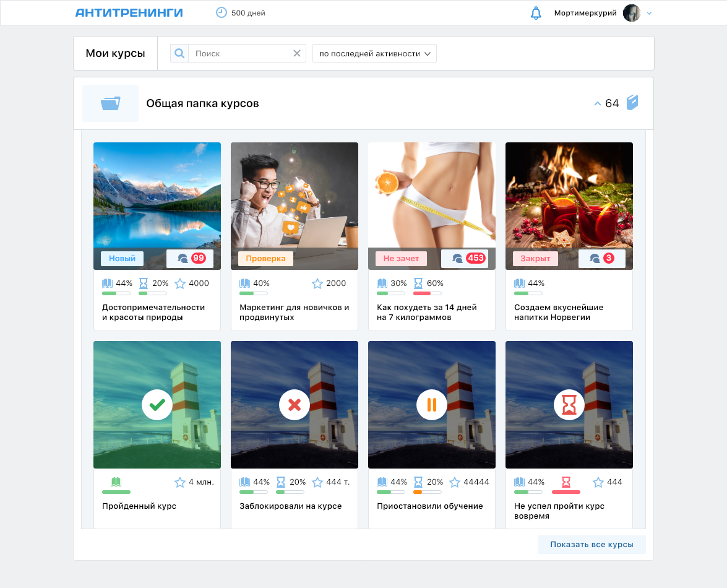The height and width of the screenshot is (588, 727).
Task: Click the Мортимеркурий username
Action: pyautogui.click(x=585, y=13)
